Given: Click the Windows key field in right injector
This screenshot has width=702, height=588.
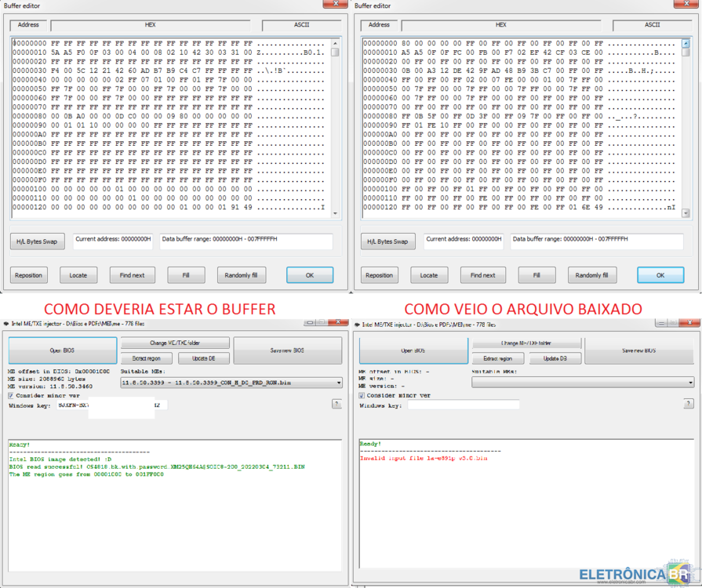Looking at the screenshot, I should (474, 405).
